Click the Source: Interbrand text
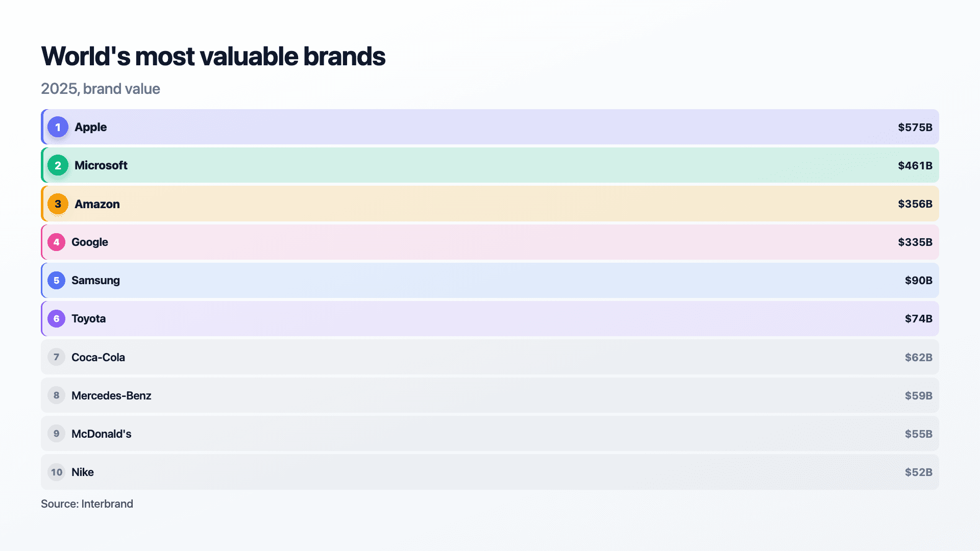The image size is (980, 551). 87,504
